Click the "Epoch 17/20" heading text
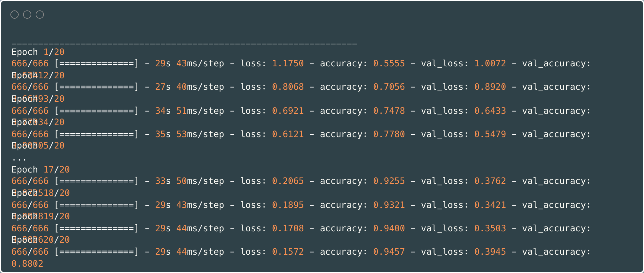 coord(40,170)
